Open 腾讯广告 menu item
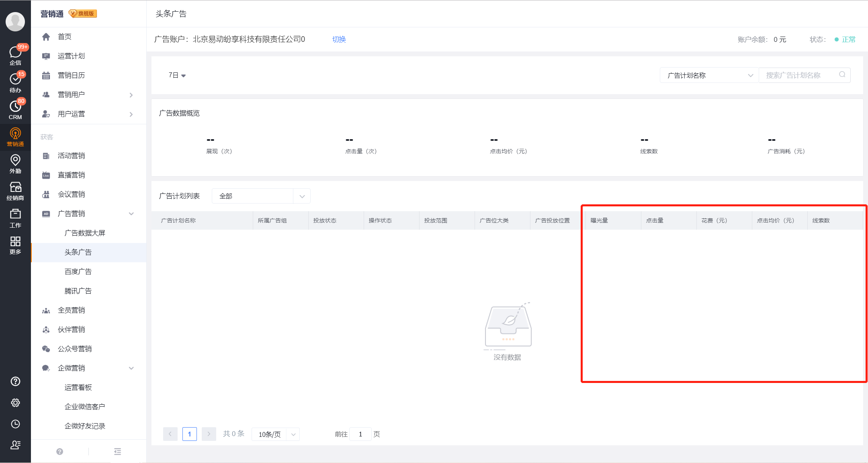 coord(78,291)
